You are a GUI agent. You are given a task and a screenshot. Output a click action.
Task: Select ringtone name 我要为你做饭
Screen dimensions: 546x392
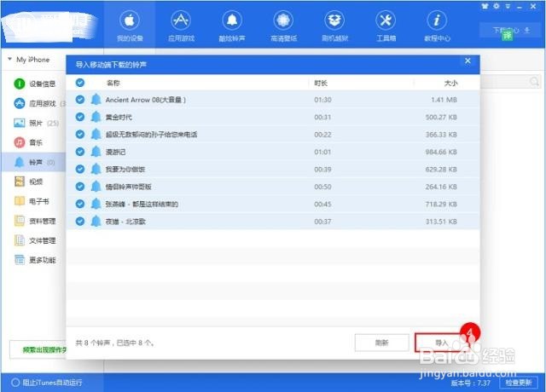125,170
